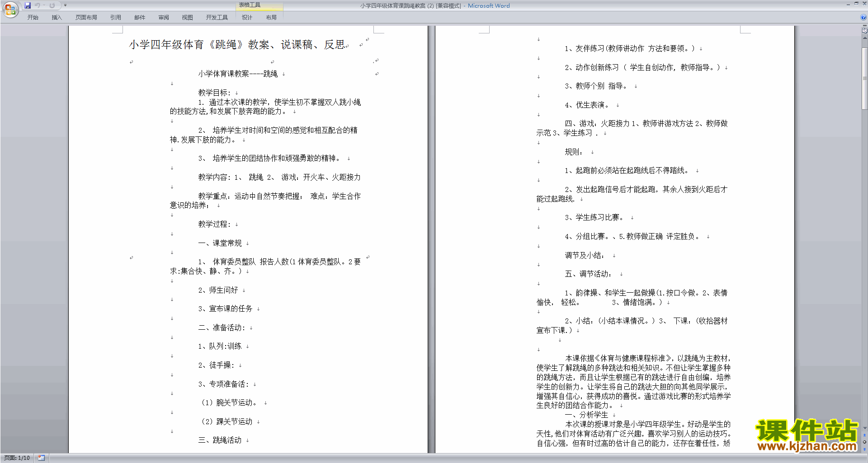The width and height of the screenshot is (868, 463).
Task: Toggle the ruler button above scrollbar
Action: click(864, 31)
